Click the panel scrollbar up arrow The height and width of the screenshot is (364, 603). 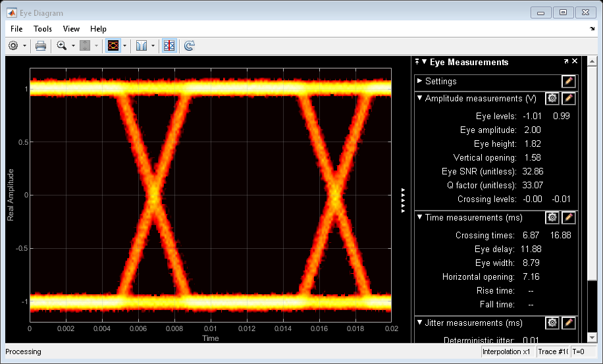[x=592, y=61]
